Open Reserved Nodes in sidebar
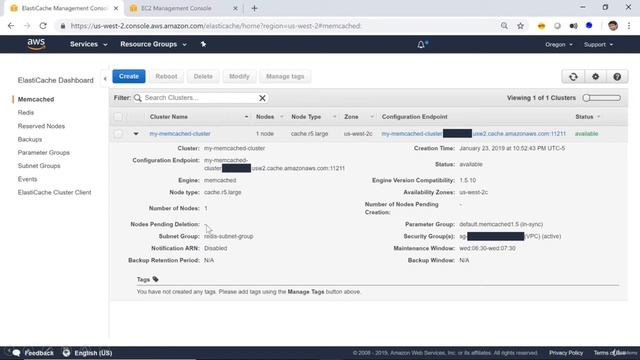 (41, 126)
